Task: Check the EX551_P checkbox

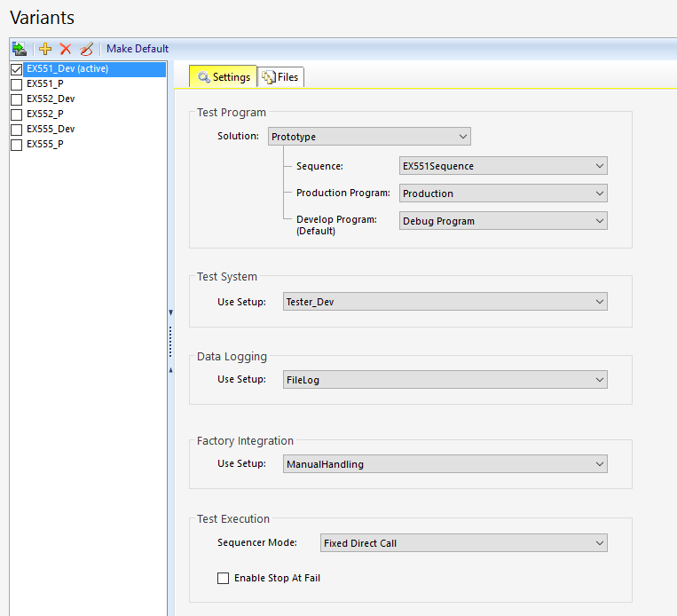Action: [16, 84]
